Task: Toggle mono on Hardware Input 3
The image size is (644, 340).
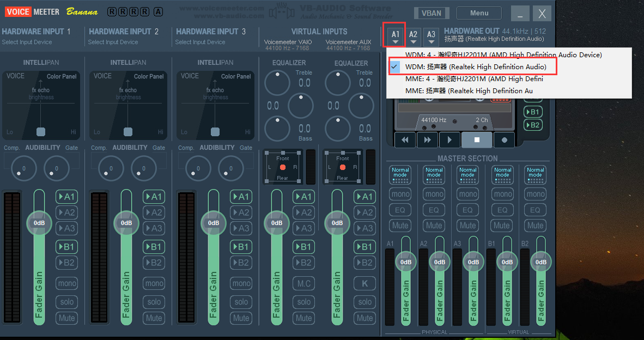Action: point(241,283)
